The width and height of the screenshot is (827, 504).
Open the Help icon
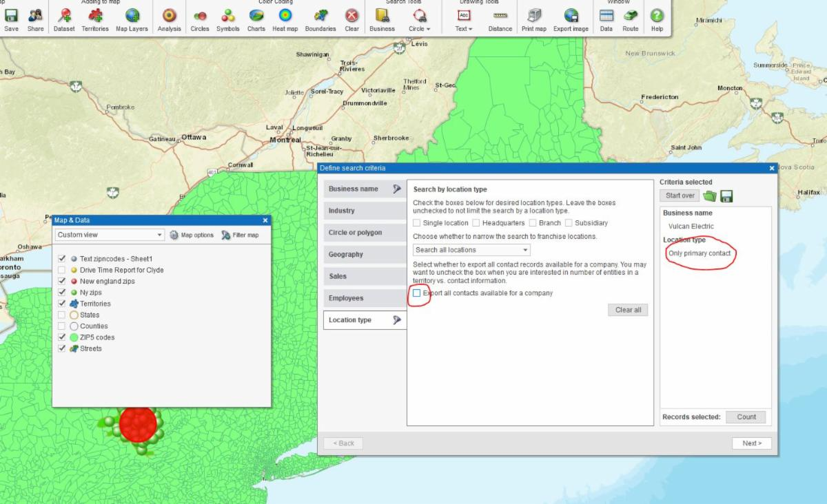[657, 19]
